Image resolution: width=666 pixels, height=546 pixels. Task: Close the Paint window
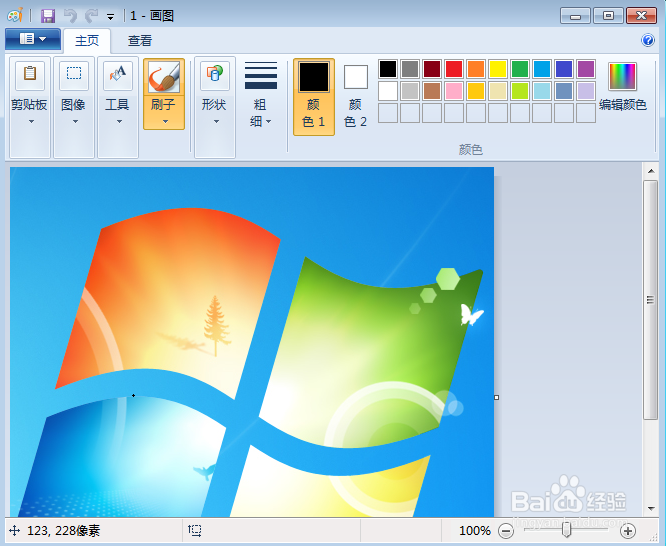(642, 16)
